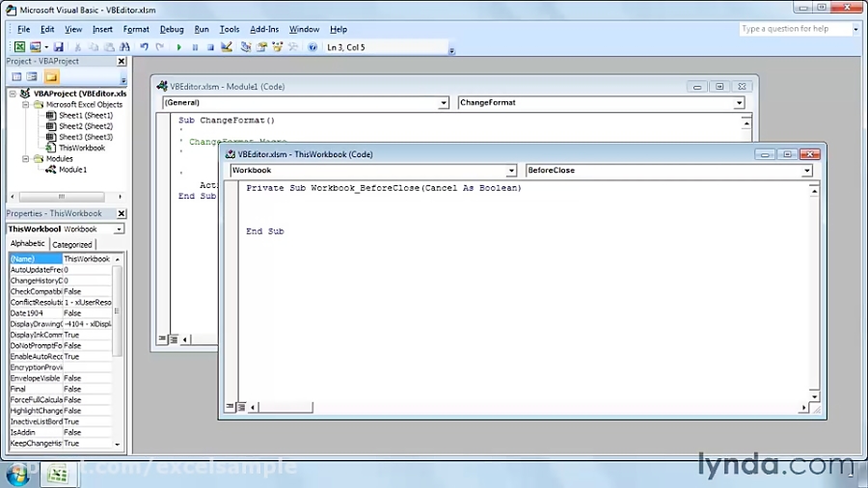Toggle Design Mode icon in toolbar

click(x=227, y=46)
